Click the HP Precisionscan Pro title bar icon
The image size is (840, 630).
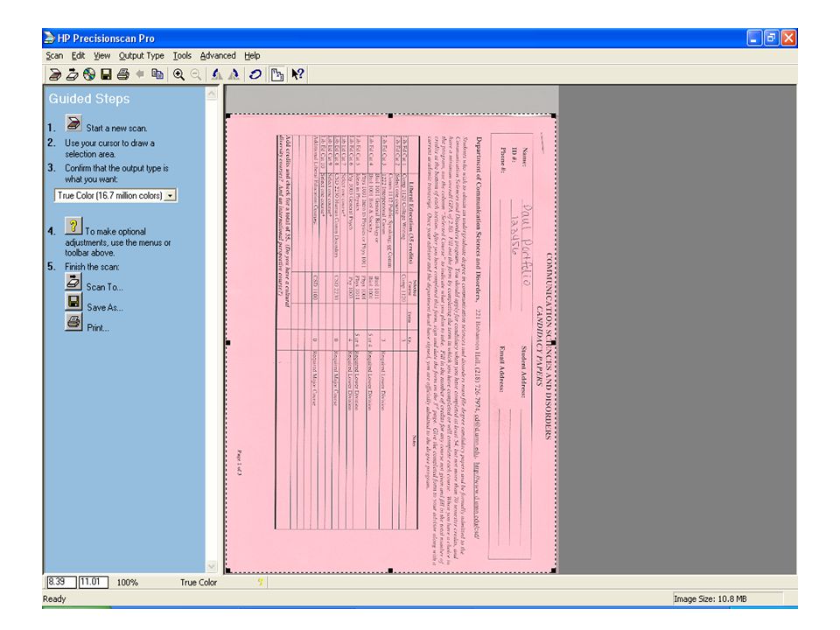(x=49, y=38)
